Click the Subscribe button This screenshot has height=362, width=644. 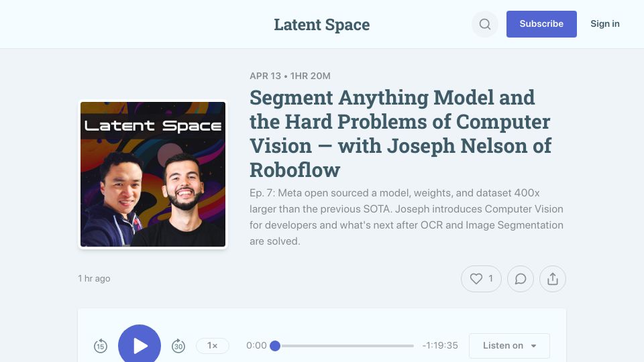pyautogui.click(x=541, y=24)
